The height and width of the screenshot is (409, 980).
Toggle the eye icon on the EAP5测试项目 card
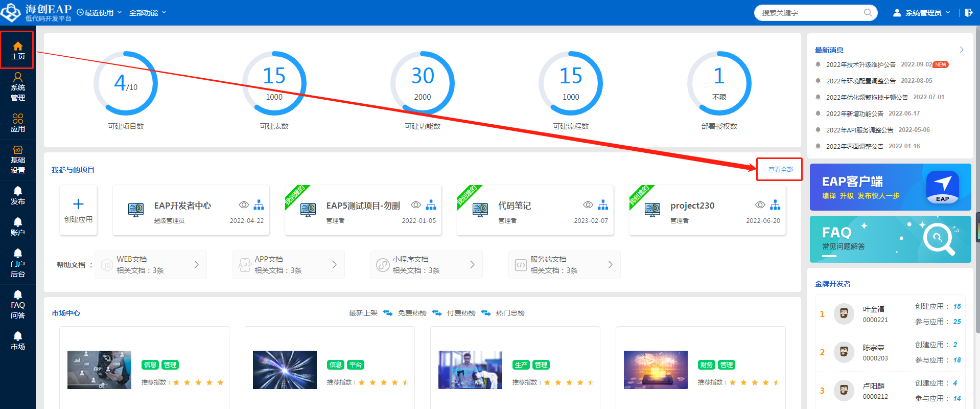point(416,205)
